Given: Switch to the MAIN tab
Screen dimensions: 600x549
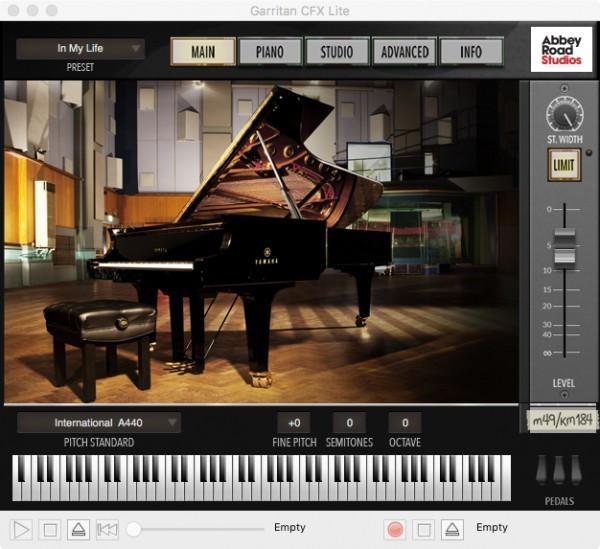Looking at the screenshot, I should [x=203, y=52].
